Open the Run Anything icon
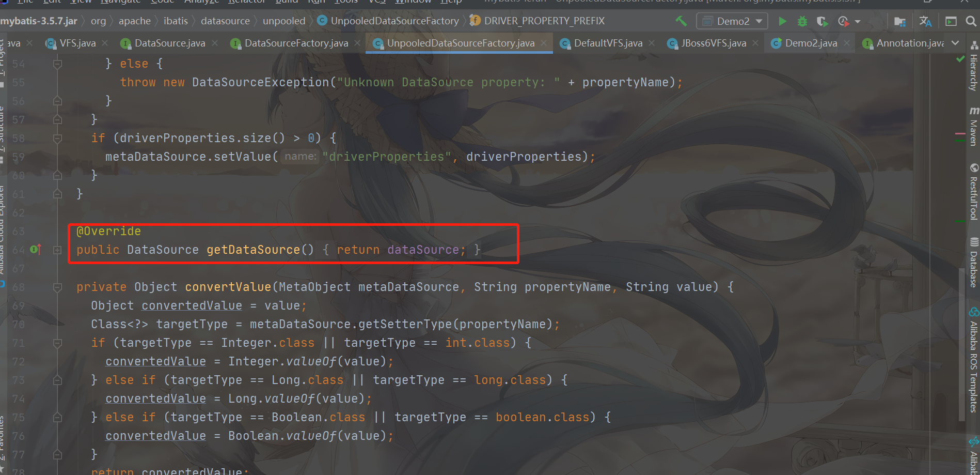Image resolution: width=980 pixels, height=475 pixels. [x=951, y=21]
